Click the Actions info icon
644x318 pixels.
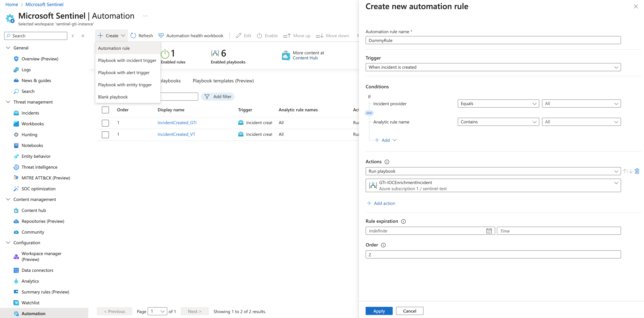pos(387,162)
